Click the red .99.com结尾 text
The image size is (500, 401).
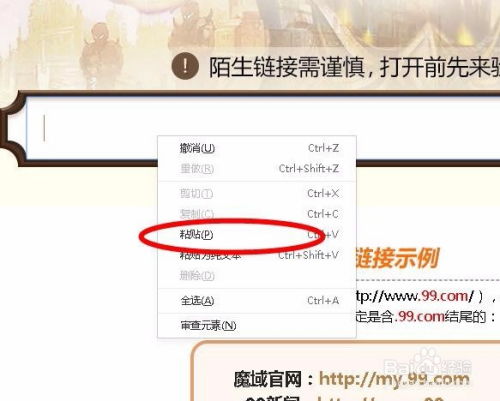point(441,316)
